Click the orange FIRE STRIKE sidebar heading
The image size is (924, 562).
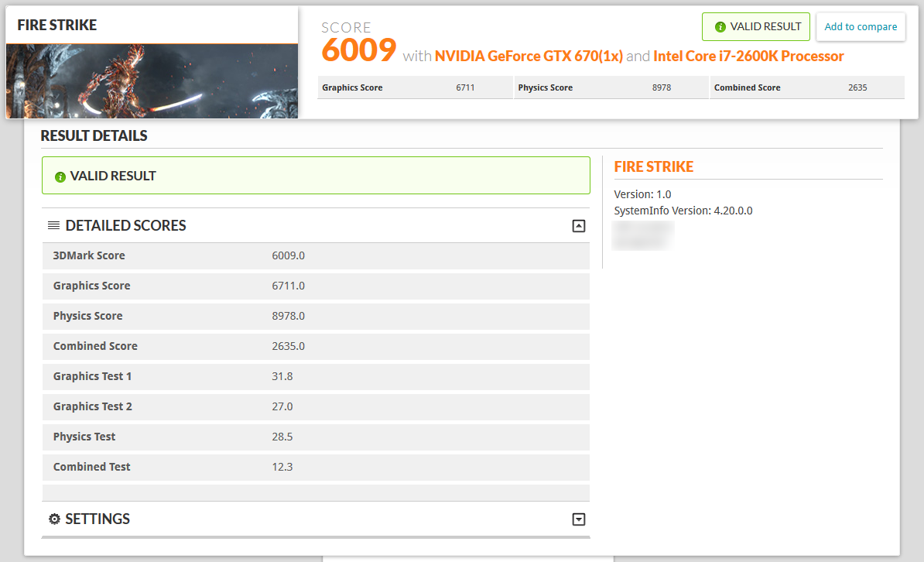coord(653,167)
